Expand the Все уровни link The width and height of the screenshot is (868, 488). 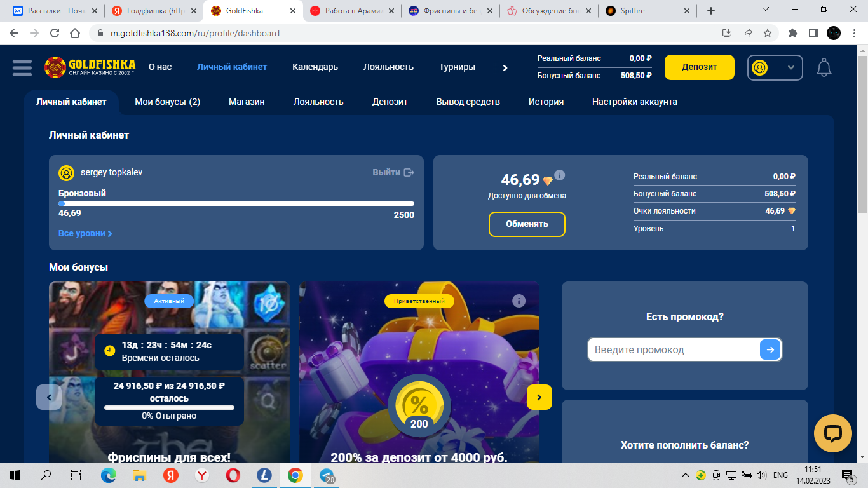click(x=85, y=233)
